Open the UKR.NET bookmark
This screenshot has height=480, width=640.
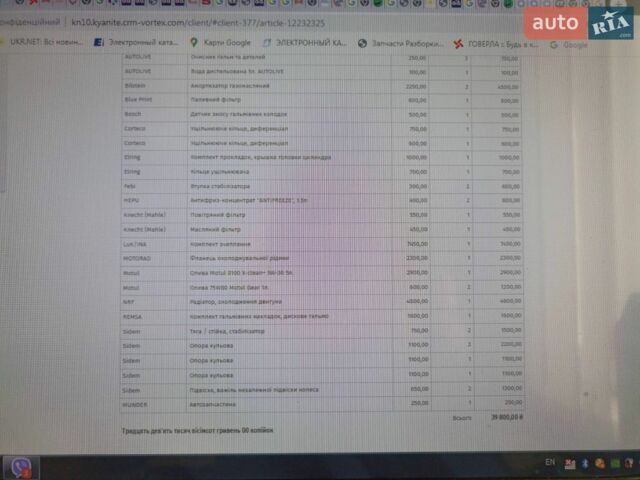pos(41,42)
